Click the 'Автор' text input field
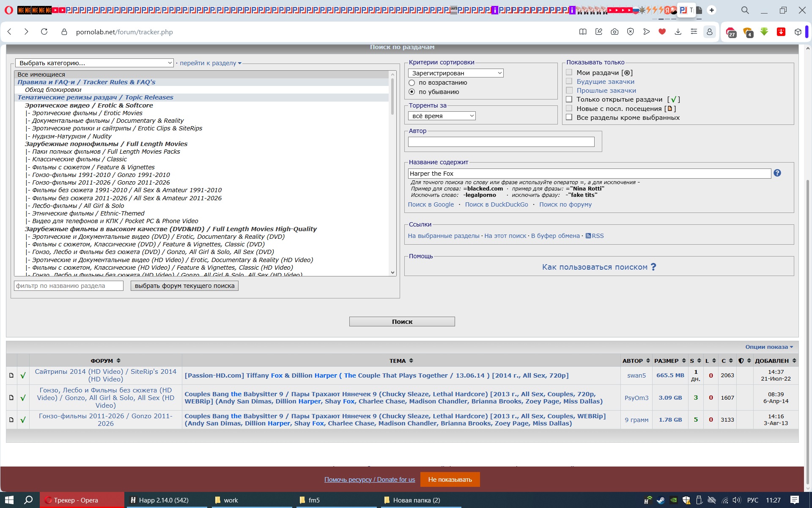 pyautogui.click(x=501, y=142)
